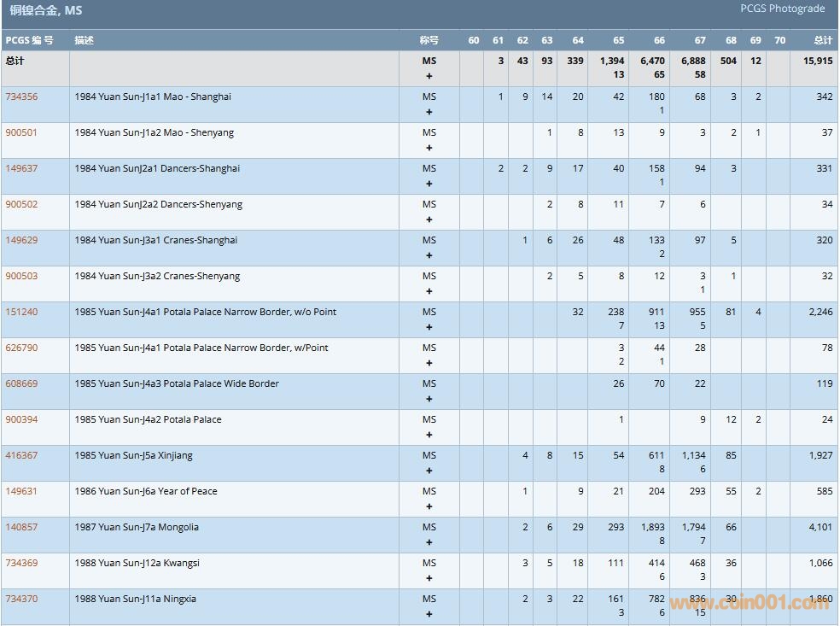The width and height of the screenshot is (840, 626).
Task: Click plus sign under MS for Cranes-Shanghai
Action: 429,255
